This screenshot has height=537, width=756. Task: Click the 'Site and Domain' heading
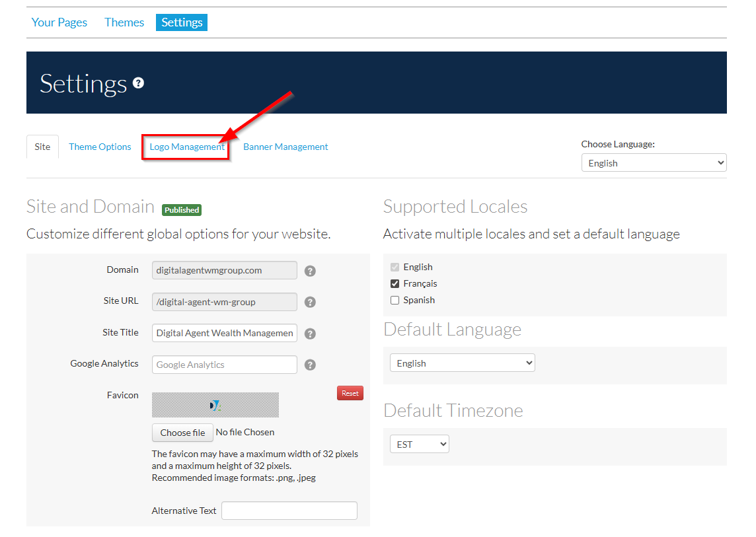90,206
